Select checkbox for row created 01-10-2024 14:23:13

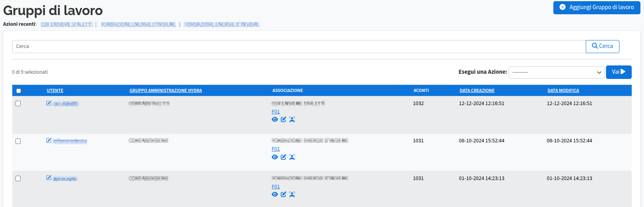pos(18,178)
